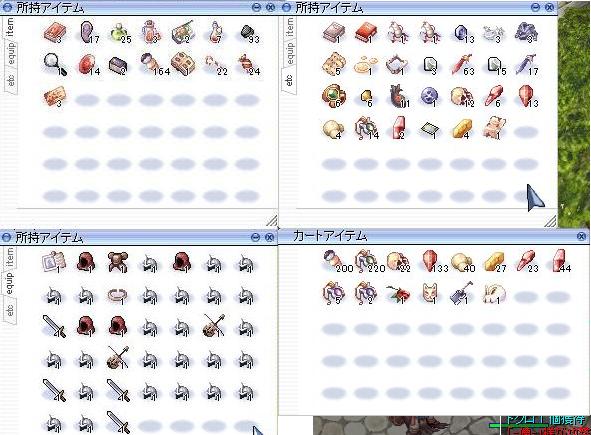Switch to etc tab in bottom-left inventory
The width and height of the screenshot is (591, 435).
coord(10,310)
